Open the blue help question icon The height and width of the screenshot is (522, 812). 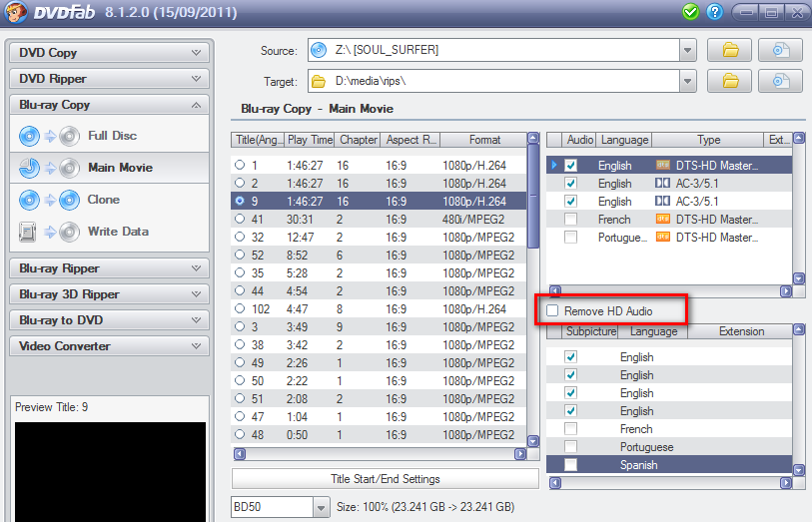point(715,12)
